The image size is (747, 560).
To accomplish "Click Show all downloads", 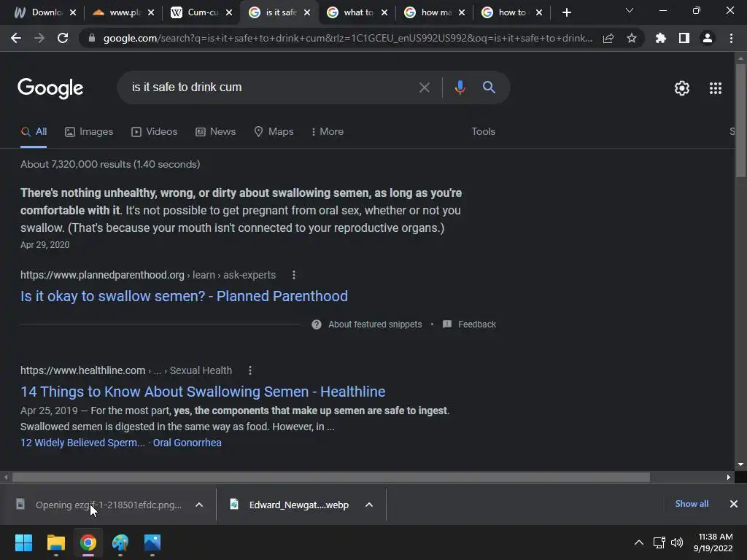I will click(692, 504).
